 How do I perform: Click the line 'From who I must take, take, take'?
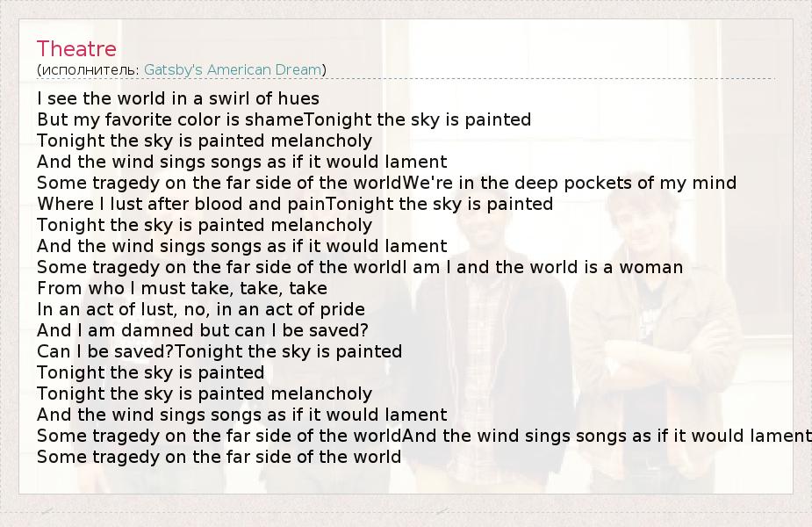point(182,288)
